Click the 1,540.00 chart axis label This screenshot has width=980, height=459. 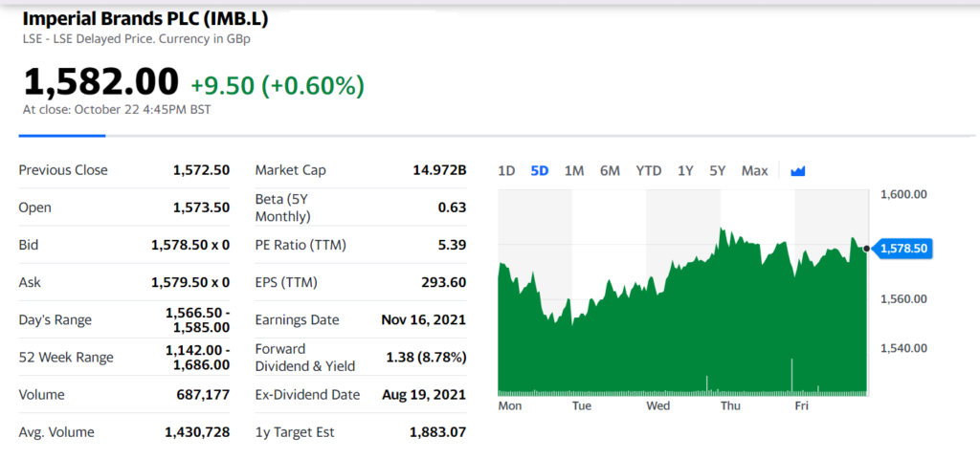tap(903, 348)
